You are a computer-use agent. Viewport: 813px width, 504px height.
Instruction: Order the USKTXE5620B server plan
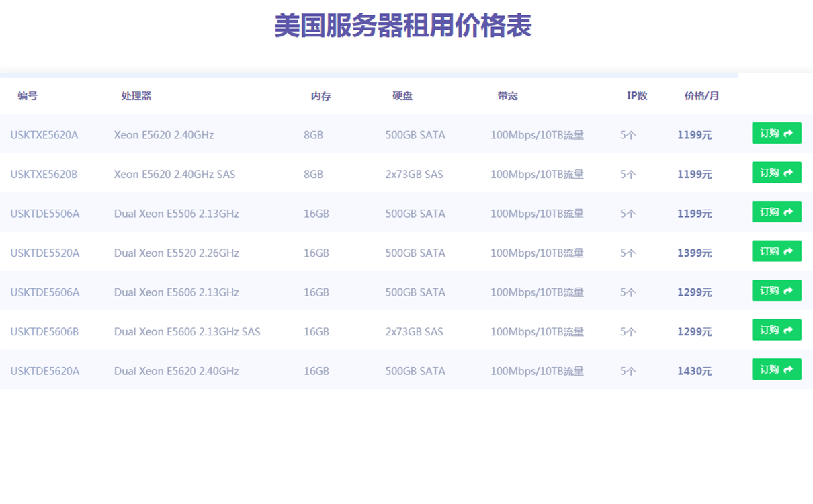tap(776, 173)
